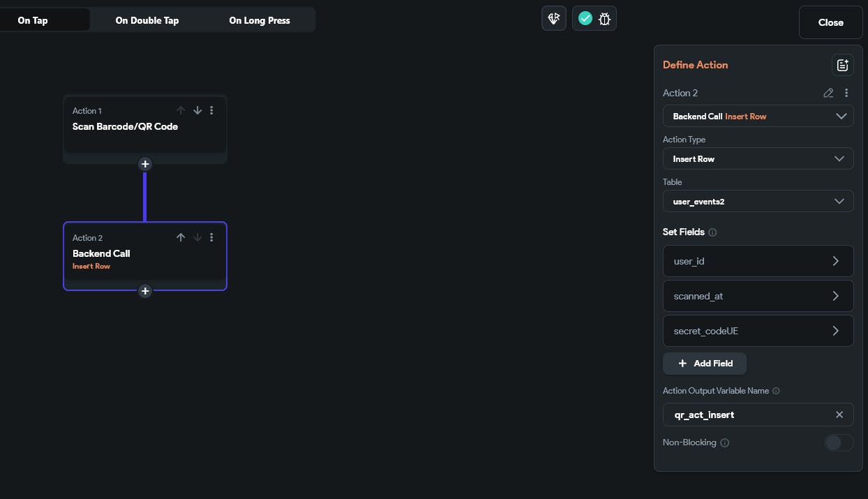
Task: Move Action 2 up with arrow icon
Action: tap(181, 237)
